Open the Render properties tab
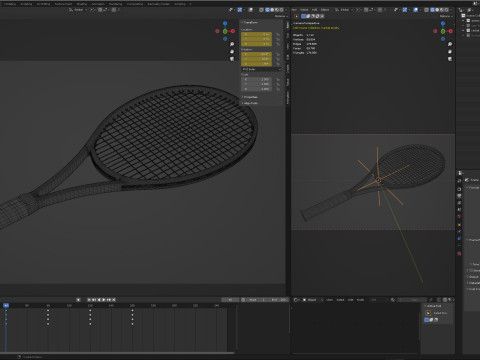 point(459,189)
